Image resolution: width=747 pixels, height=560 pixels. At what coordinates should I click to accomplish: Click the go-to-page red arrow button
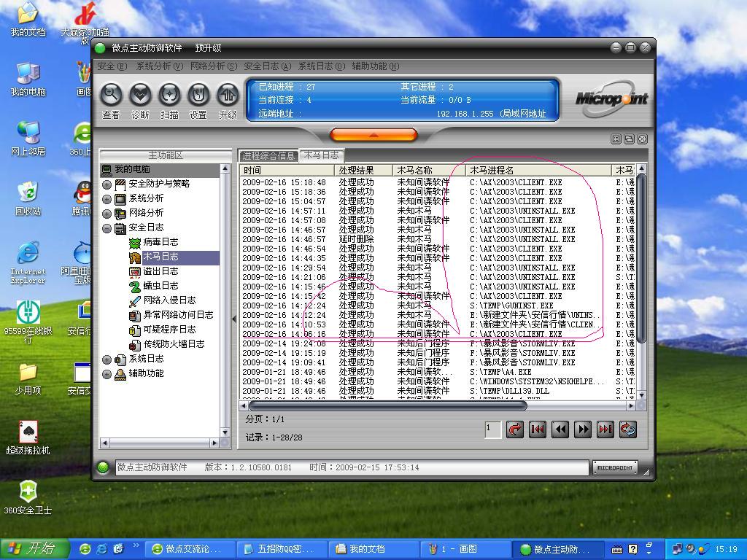pos(514,429)
